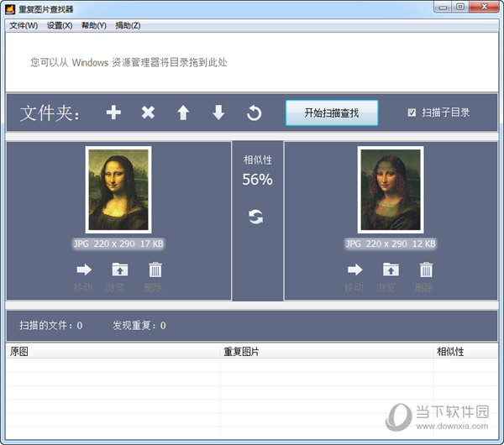Click the 相似性 column header in results list
Image resolution: width=504 pixels, height=445 pixels.
[x=465, y=351]
